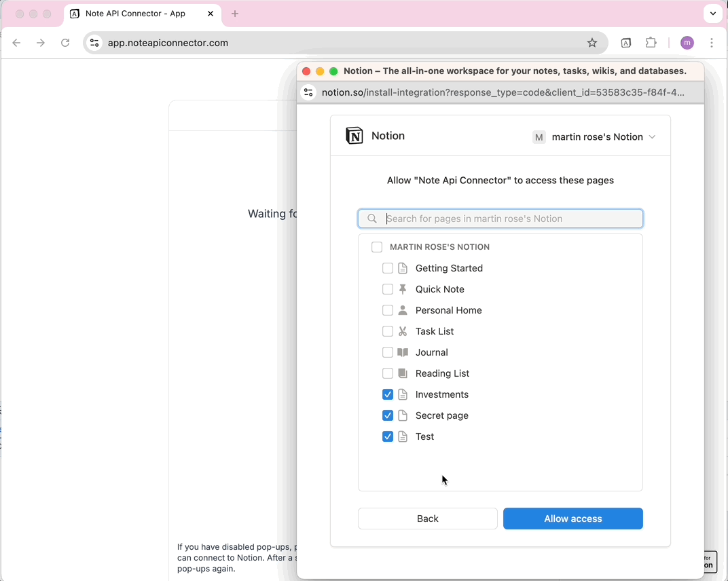Open the martin rose's Notion workspace switcher
728x581 pixels.
[594, 136]
